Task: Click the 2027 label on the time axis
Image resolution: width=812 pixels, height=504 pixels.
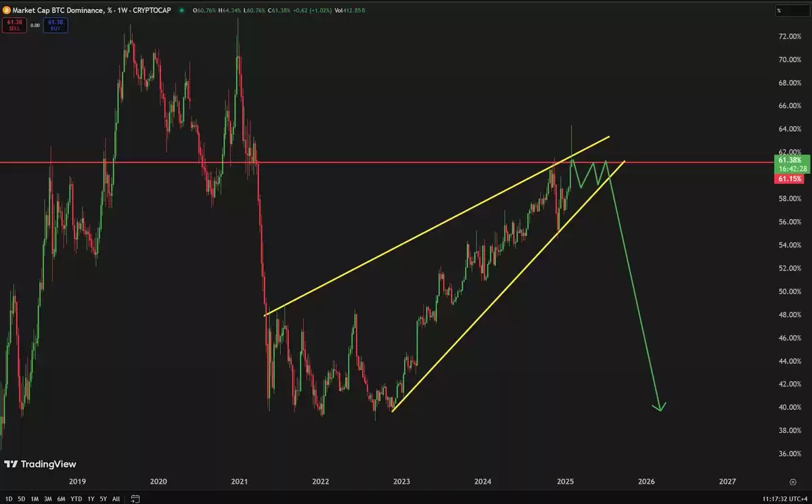Action: click(727, 482)
